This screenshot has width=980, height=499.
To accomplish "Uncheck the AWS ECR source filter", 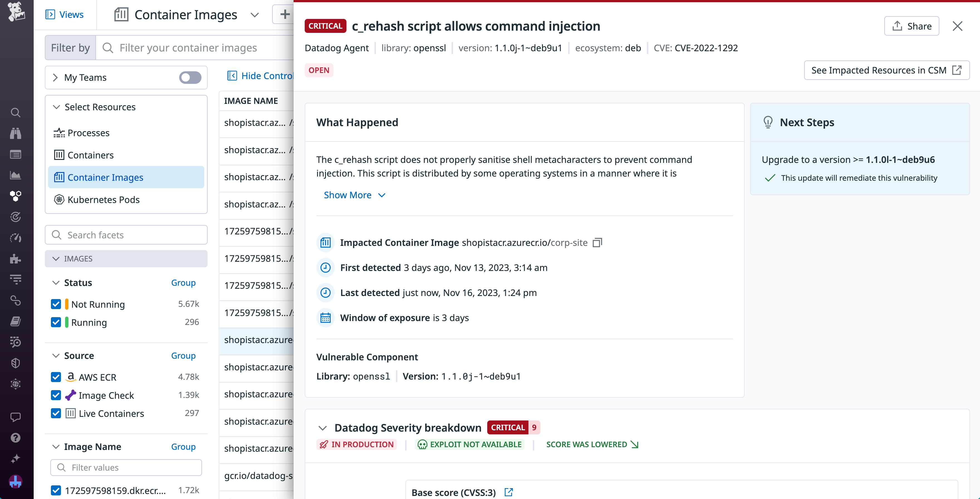I will 56,377.
